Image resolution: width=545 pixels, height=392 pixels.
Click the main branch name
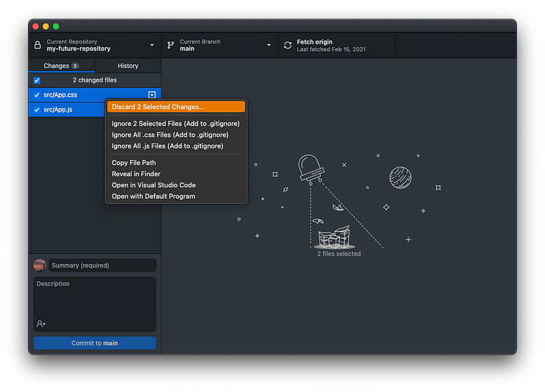(x=187, y=48)
